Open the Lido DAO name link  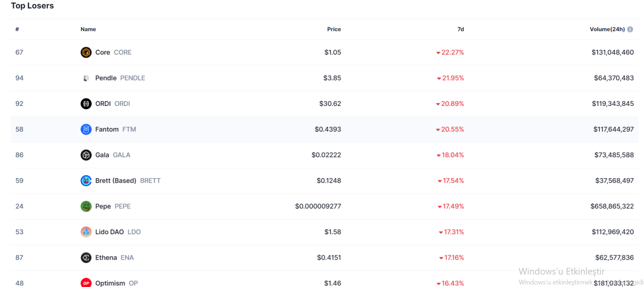[x=110, y=232]
